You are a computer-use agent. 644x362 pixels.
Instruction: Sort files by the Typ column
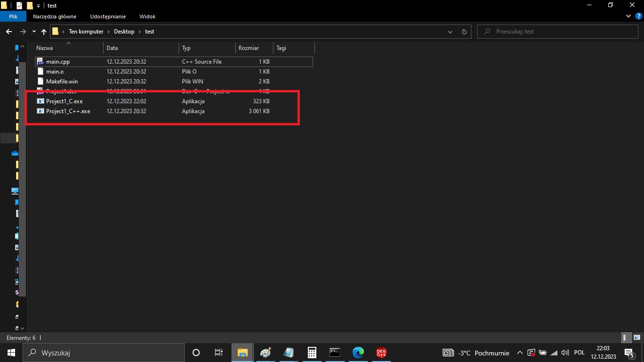[x=207, y=48]
